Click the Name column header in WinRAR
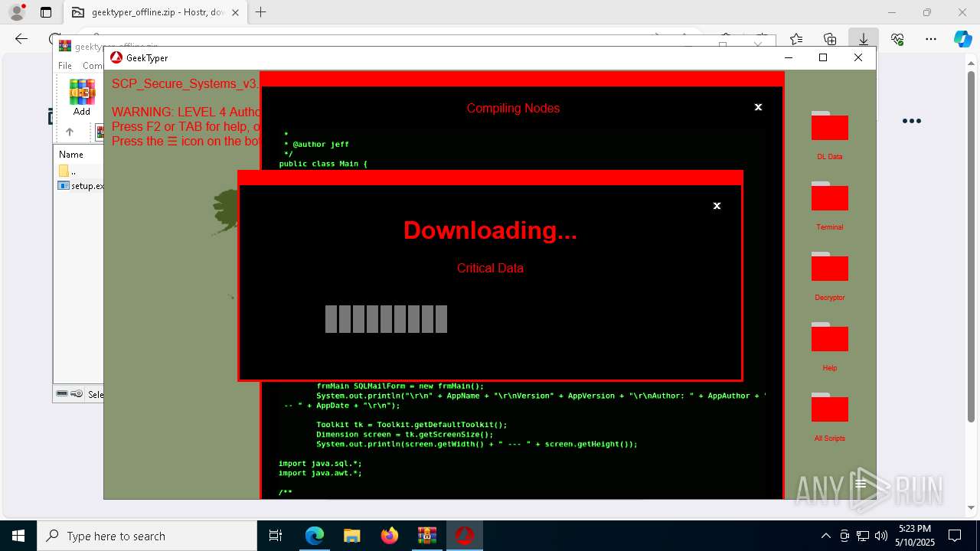This screenshot has width=980, height=551. tap(71, 155)
